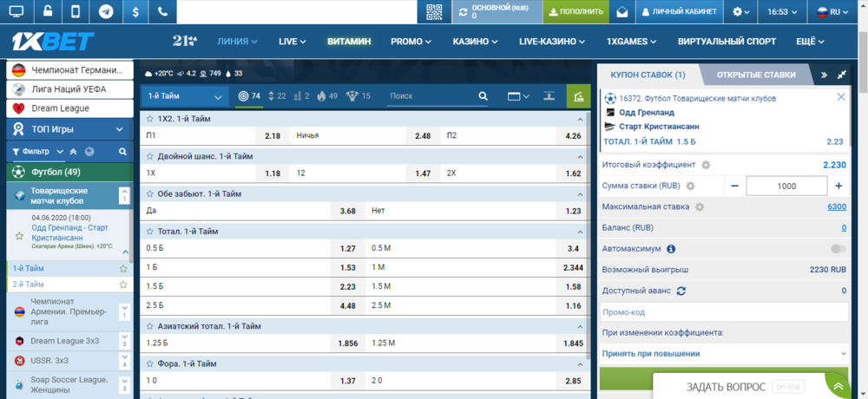The image size is (868, 399).
Task: Open ВИРТУАЛЬНЫЙ СПОРТ menu item
Action: point(727,42)
